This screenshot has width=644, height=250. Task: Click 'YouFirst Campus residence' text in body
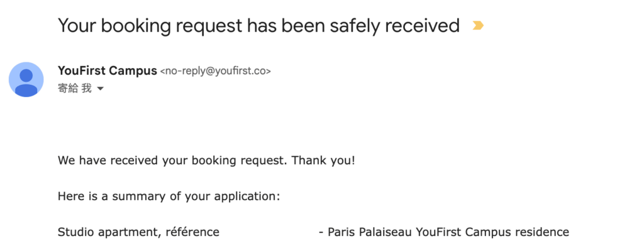click(x=492, y=232)
